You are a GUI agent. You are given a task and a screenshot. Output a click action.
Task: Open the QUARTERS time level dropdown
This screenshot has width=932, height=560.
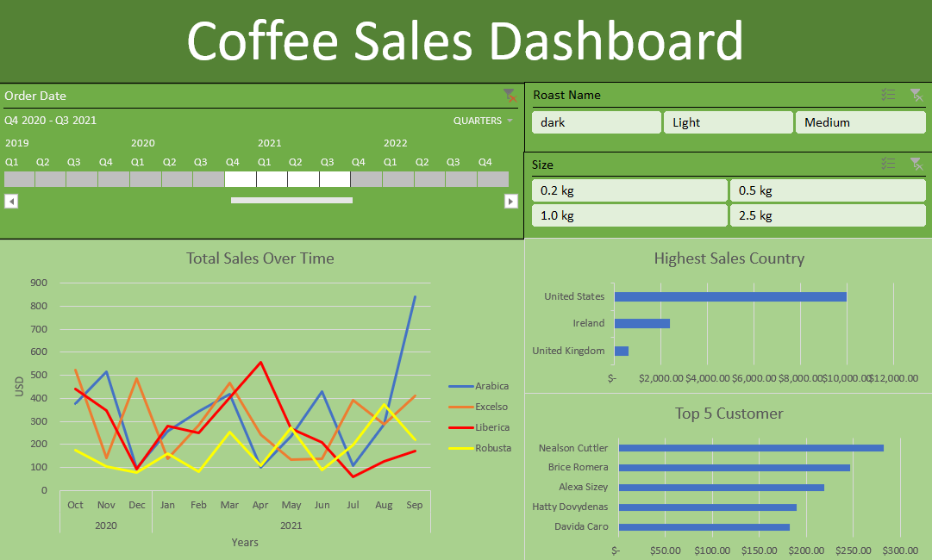click(x=483, y=121)
